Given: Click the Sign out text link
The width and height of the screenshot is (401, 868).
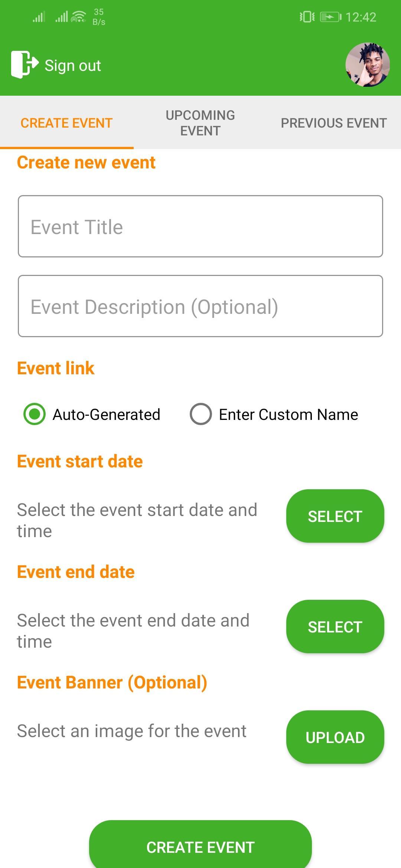Looking at the screenshot, I should coord(73,66).
